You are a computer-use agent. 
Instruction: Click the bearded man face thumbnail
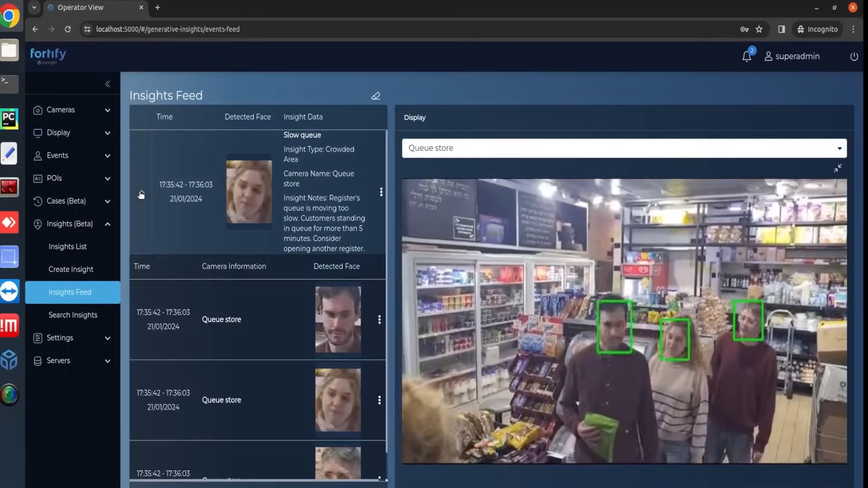click(338, 319)
